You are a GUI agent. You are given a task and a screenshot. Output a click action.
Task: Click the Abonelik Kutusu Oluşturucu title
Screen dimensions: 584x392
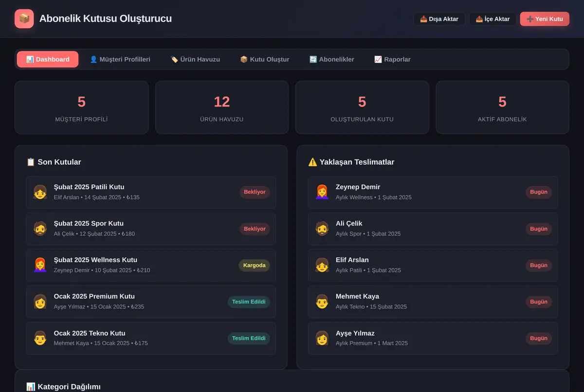[106, 19]
